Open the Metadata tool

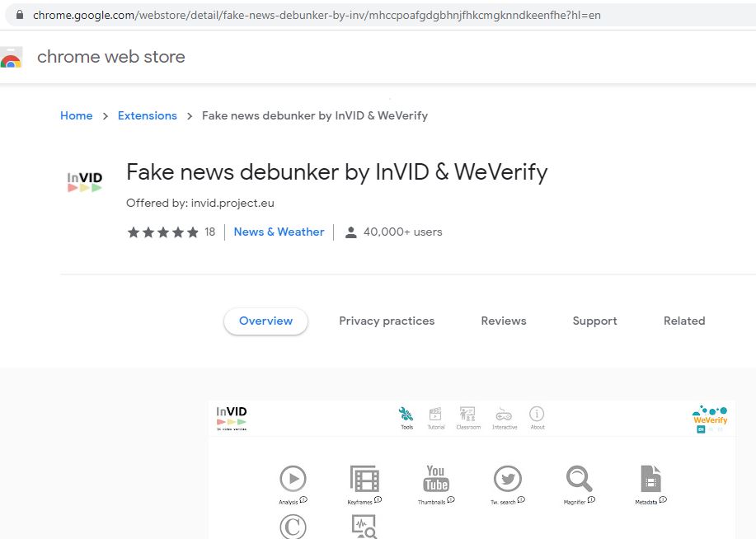[649, 476]
